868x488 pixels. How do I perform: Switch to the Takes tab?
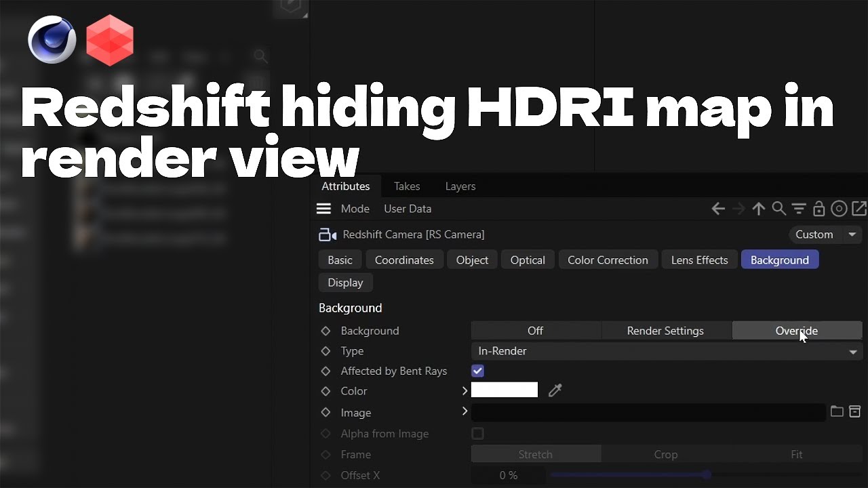tap(407, 186)
